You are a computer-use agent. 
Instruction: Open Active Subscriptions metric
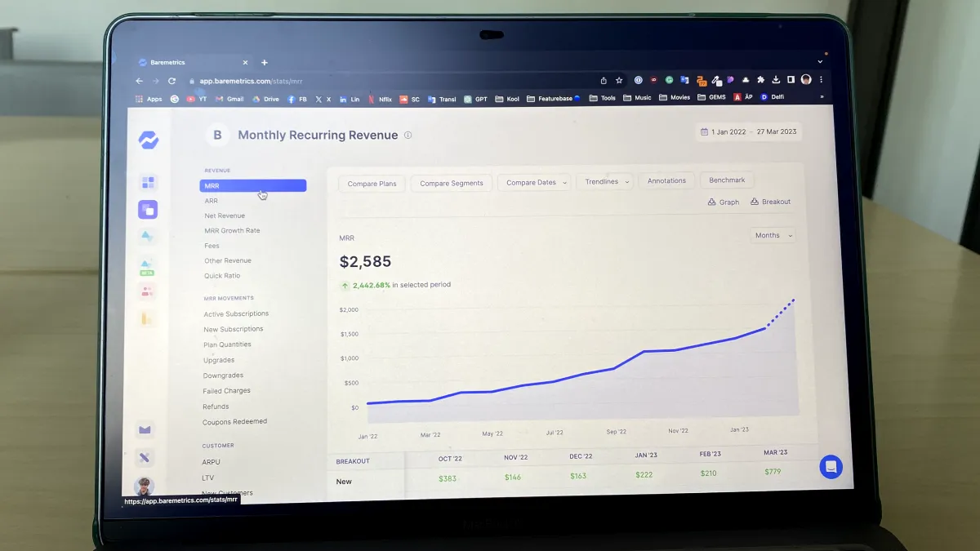[x=236, y=313]
